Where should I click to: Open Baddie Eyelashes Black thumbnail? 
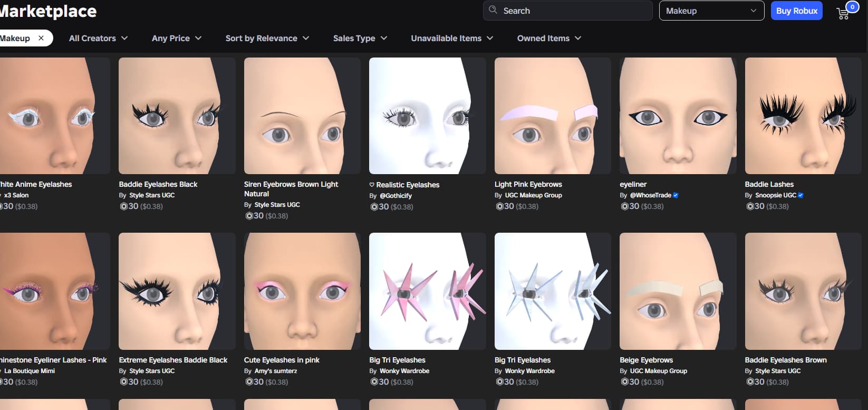pos(177,116)
